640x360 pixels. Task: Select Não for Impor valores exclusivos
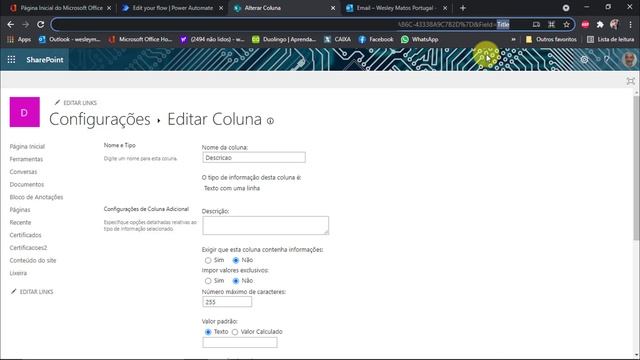[x=236, y=281]
